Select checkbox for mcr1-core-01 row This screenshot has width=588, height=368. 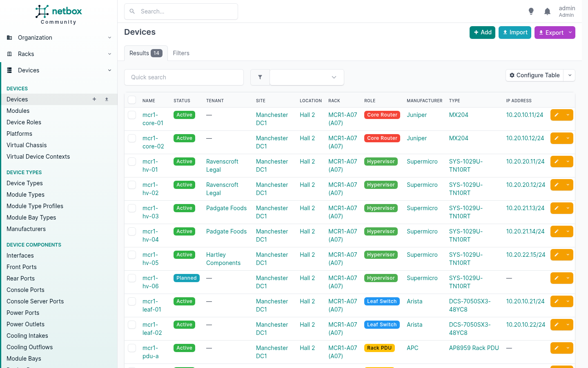point(132,115)
